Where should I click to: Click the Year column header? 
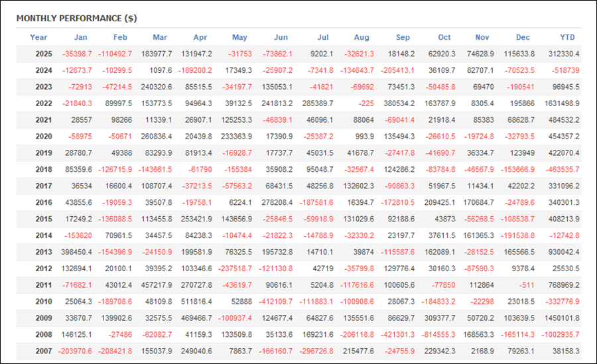click(38, 37)
